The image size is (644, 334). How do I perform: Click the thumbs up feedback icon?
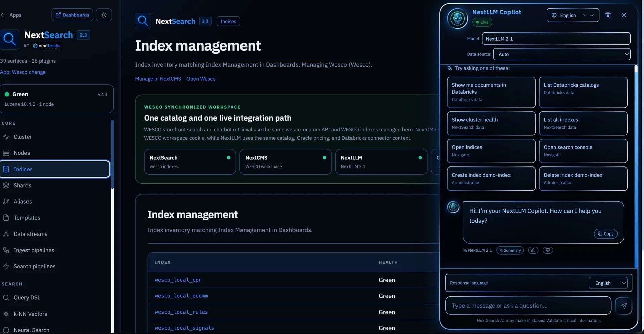533,250
